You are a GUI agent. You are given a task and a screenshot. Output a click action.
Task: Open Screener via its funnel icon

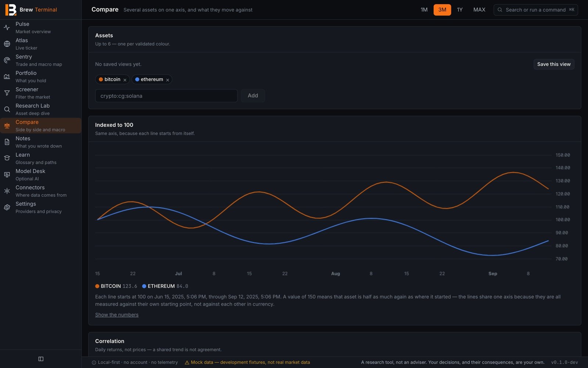(7, 93)
